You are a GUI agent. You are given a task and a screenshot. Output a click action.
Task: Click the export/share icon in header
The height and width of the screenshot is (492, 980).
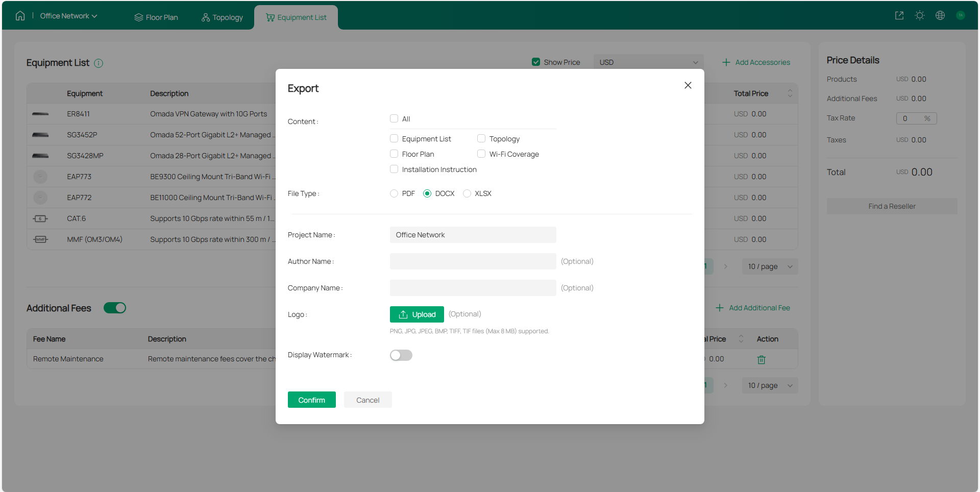[x=899, y=16]
